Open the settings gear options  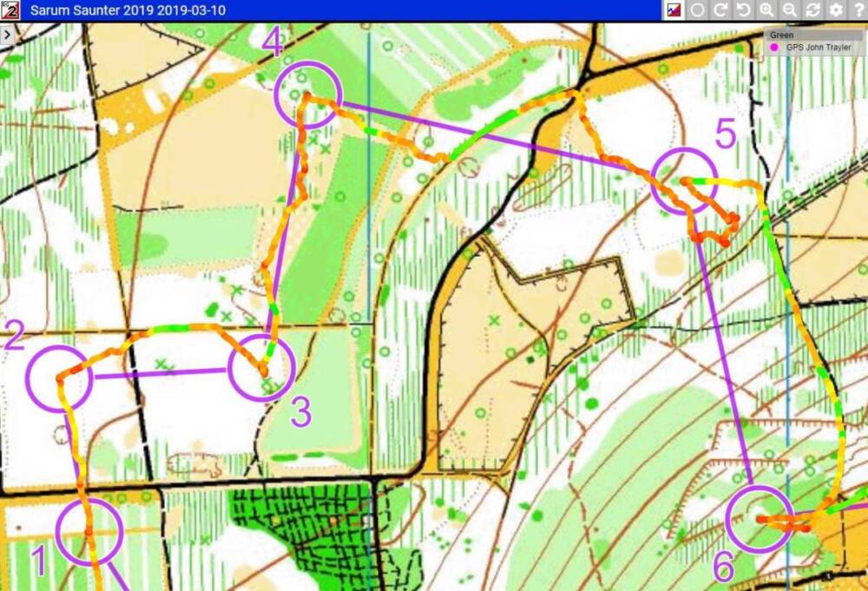pyautogui.click(x=836, y=10)
